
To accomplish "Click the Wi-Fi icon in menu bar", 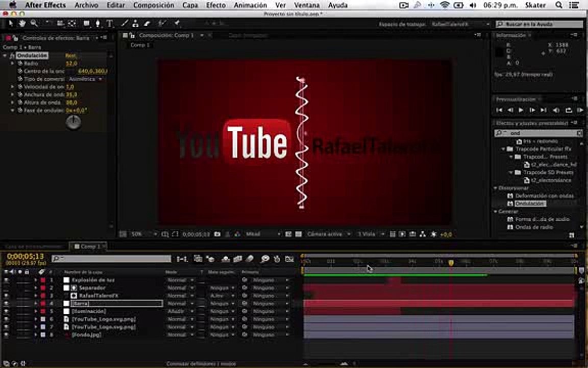I will coord(445,5).
